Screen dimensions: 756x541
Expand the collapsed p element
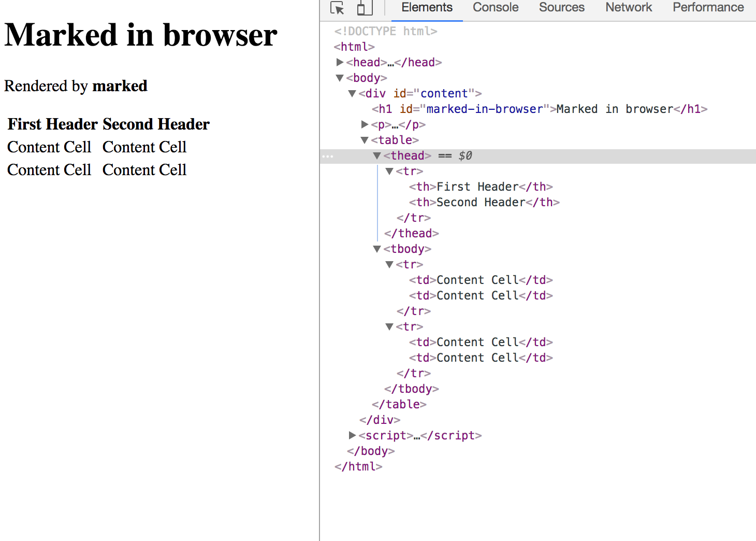[x=365, y=124]
